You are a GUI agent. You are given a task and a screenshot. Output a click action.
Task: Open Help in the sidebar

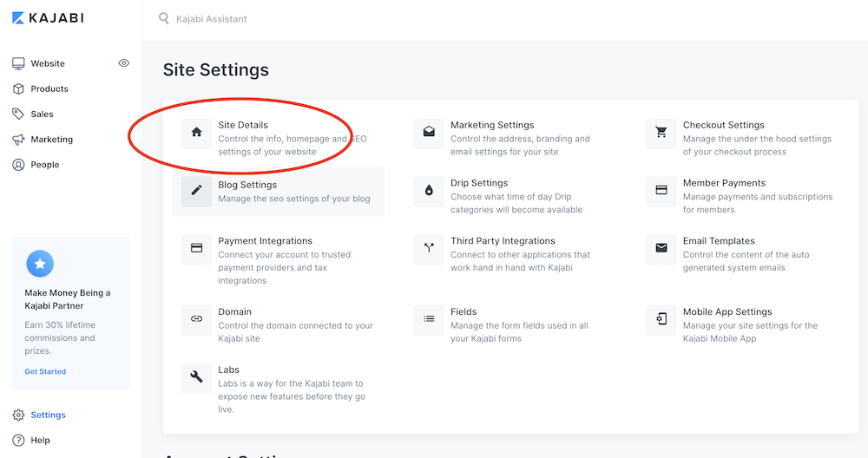pyautogui.click(x=41, y=441)
